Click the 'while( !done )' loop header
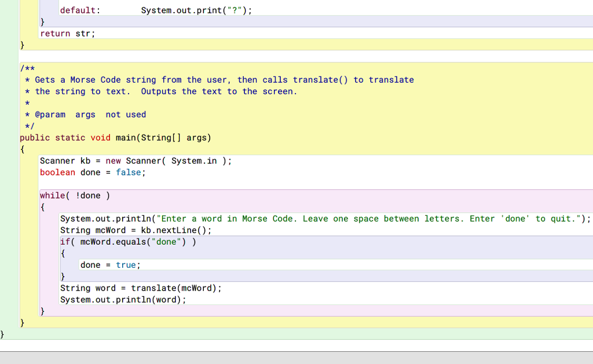 [75, 196]
